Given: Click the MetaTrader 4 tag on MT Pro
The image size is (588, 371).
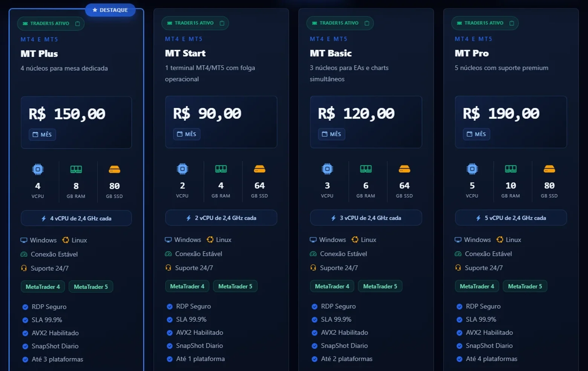Looking at the screenshot, I should click(477, 286).
